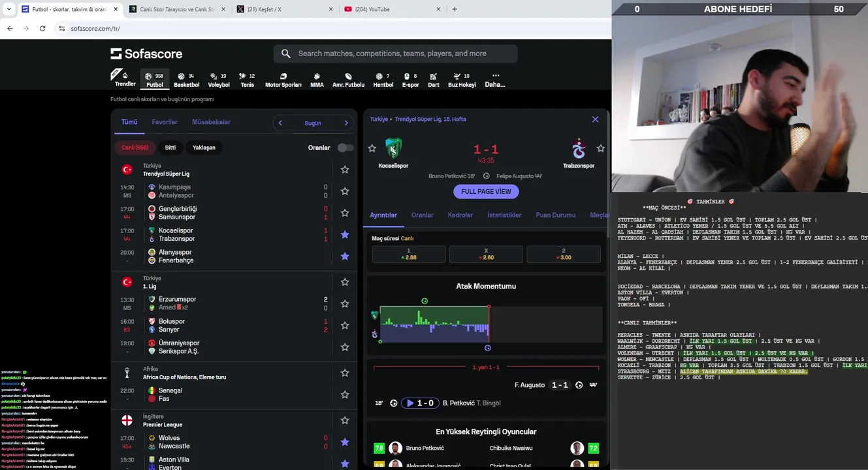Click the browser address bar
The image size is (868, 470).
(333, 28)
